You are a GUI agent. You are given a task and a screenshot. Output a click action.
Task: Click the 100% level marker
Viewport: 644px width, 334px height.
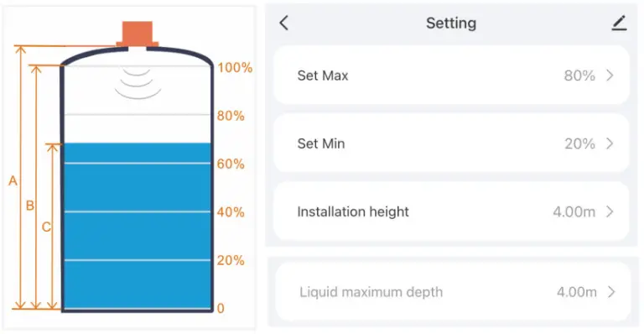click(x=235, y=67)
